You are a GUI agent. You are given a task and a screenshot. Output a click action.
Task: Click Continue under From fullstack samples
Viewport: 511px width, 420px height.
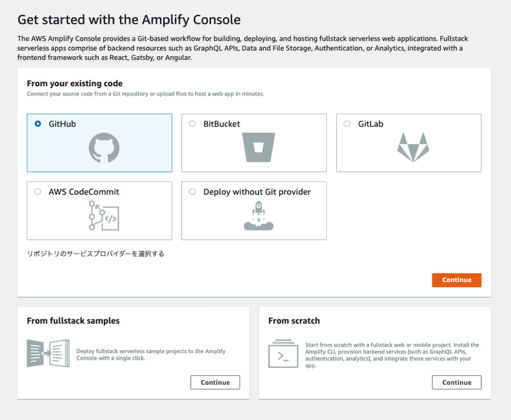coord(215,382)
